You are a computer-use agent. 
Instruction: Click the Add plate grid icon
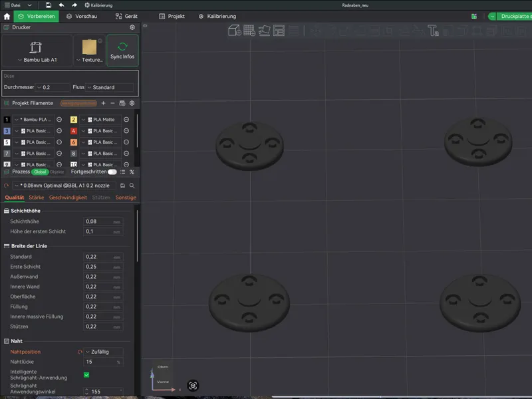(x=249, y=31)
